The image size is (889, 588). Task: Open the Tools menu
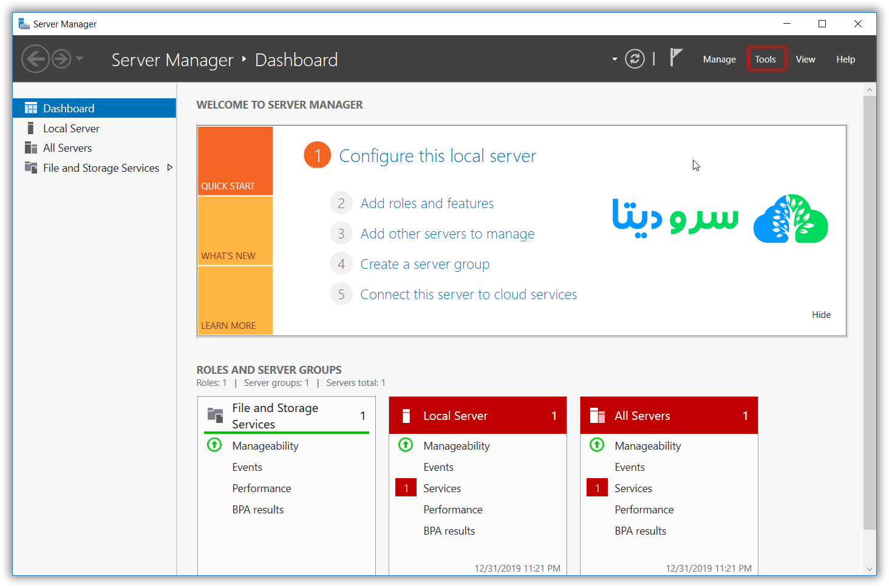(766, 59)
